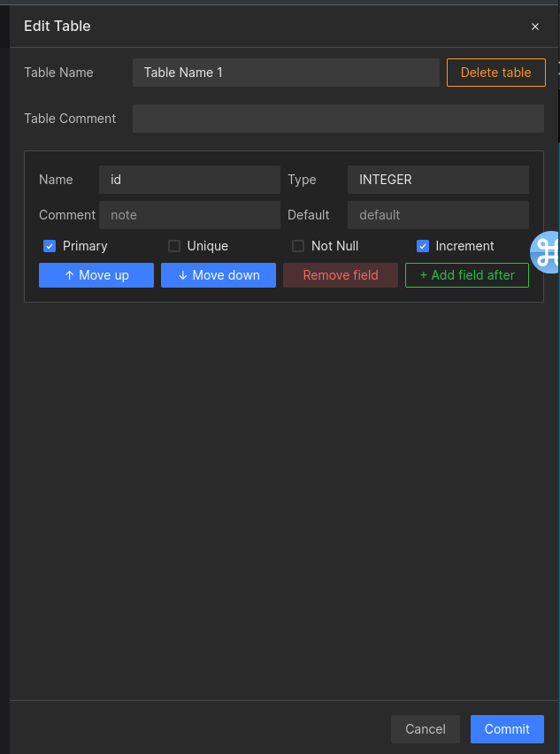
Task: Select the field Name input containing id
Action: coord(189,180)
